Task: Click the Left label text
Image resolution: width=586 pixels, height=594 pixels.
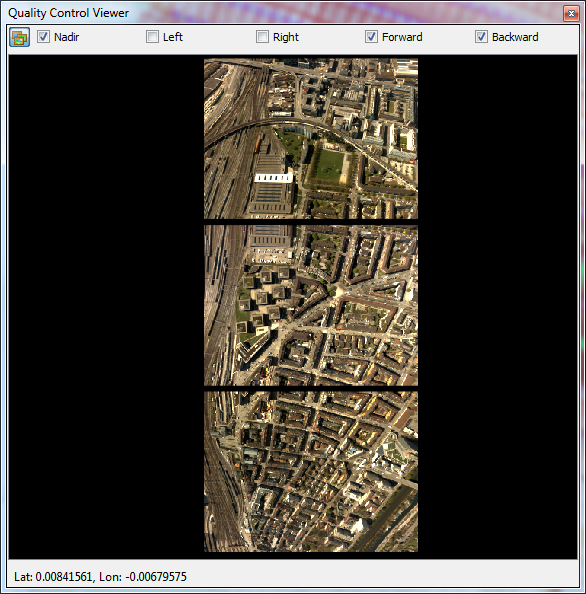Action: tap(173, 37)
